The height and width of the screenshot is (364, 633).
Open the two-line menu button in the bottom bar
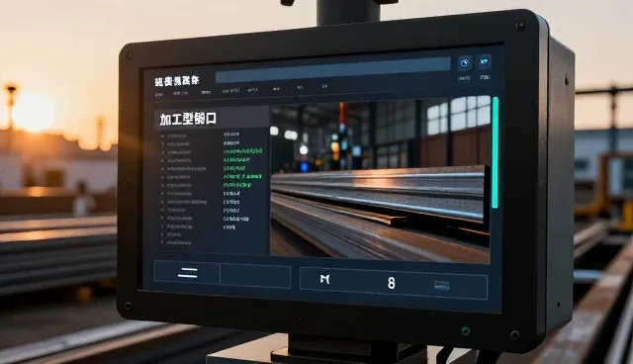pyautogui.click(x=187, y=272)
